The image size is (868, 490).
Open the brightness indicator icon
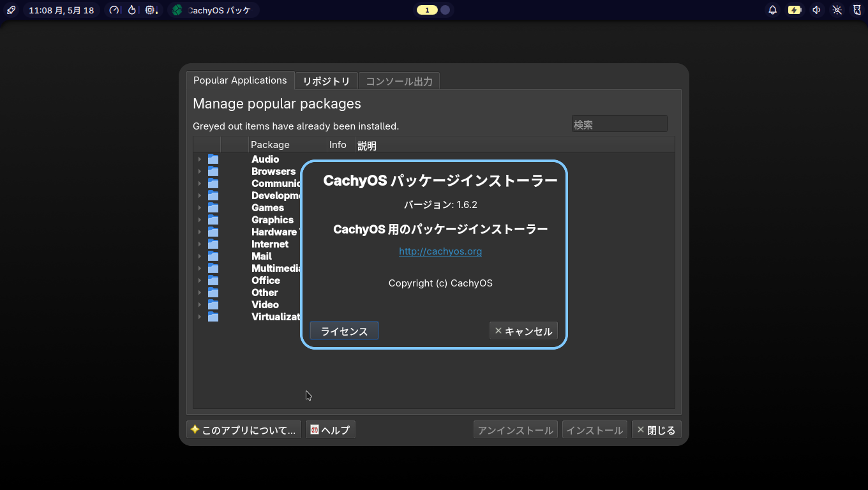[837, 10]
